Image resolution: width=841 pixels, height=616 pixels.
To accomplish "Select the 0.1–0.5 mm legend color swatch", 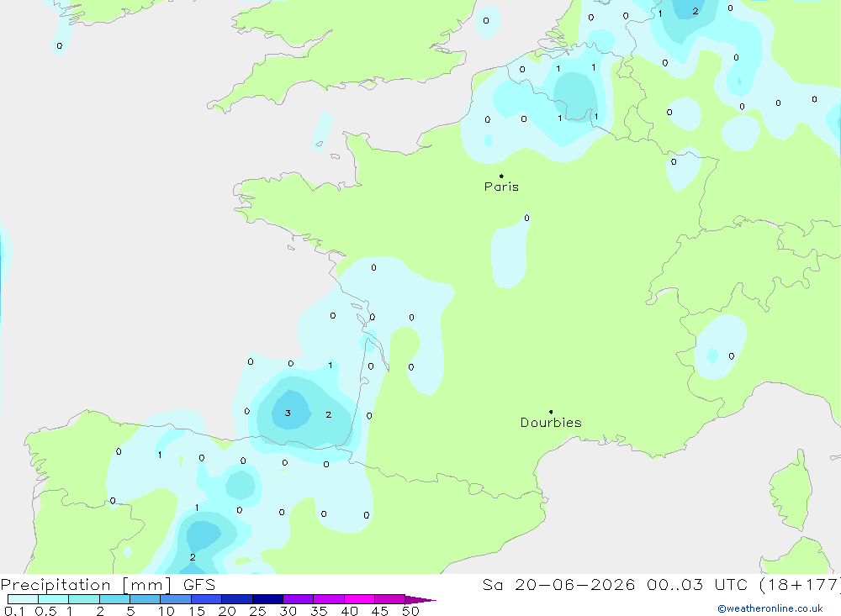I will pos(23,599).
